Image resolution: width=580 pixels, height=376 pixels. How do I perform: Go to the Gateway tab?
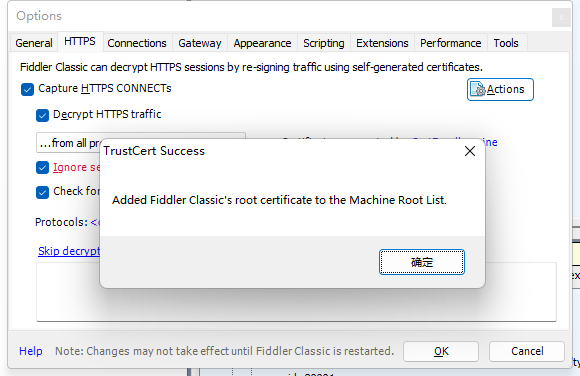coord(200,43)
